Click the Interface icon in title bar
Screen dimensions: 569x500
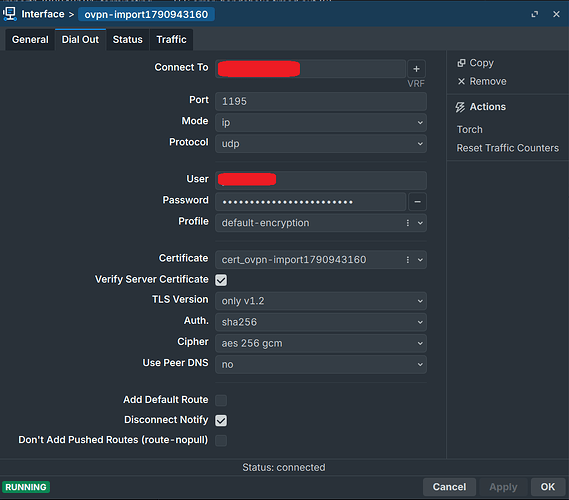point(9,14)
